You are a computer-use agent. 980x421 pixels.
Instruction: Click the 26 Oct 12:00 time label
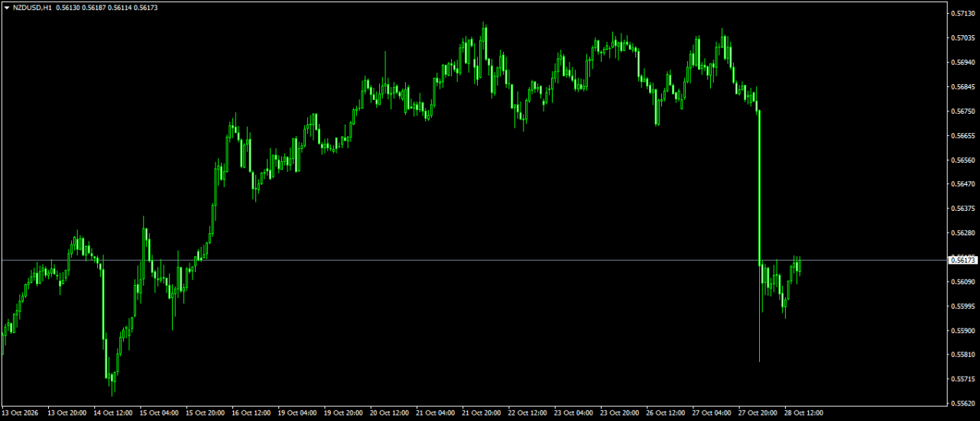tap(666, 413)
